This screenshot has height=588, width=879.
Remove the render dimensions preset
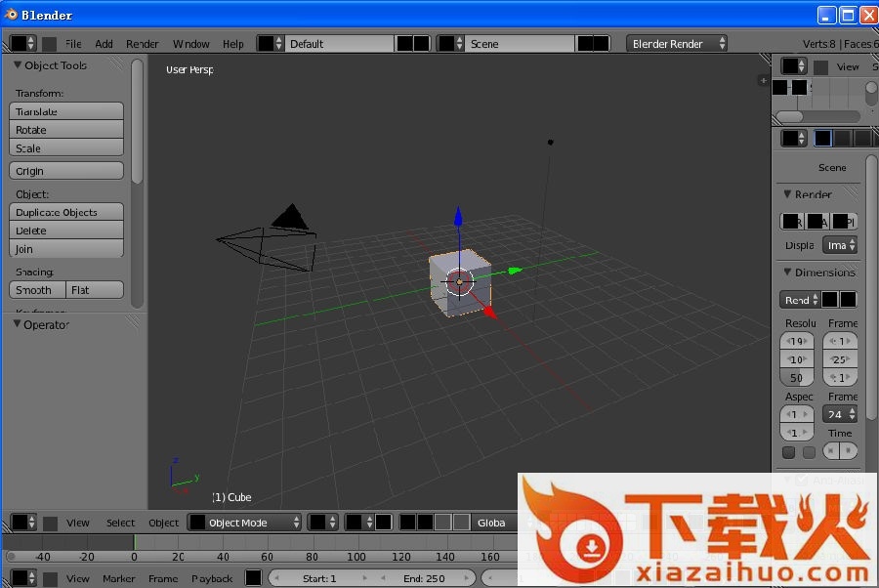[848, 300]
